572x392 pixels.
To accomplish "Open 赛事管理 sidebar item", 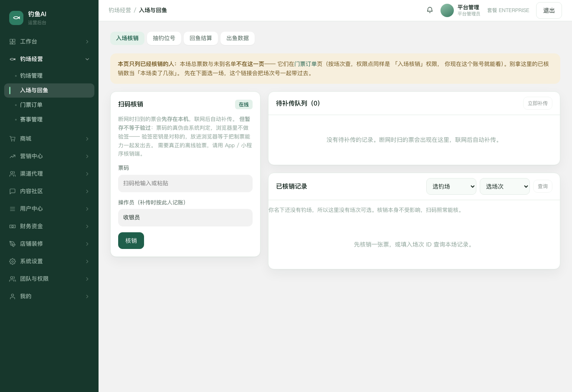I will pyautogui.click(x=49, y=120).
